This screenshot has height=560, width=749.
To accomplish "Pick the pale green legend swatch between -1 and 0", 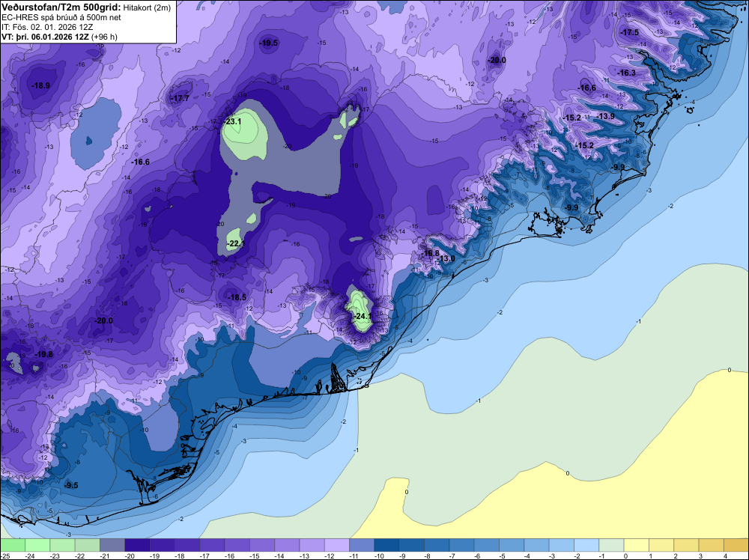I will (x=611, y=544).
